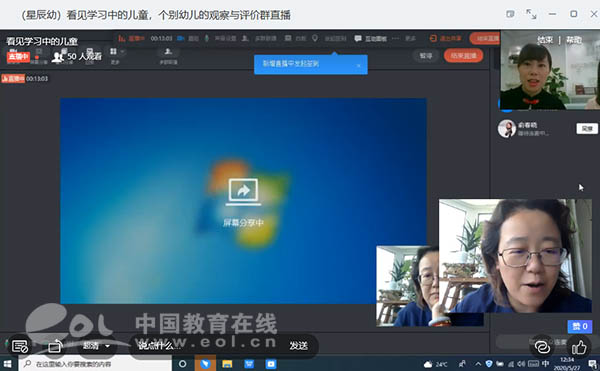
Task: Click the 直播中 00:13:03 status timer
Action: (x=25, y=79)
